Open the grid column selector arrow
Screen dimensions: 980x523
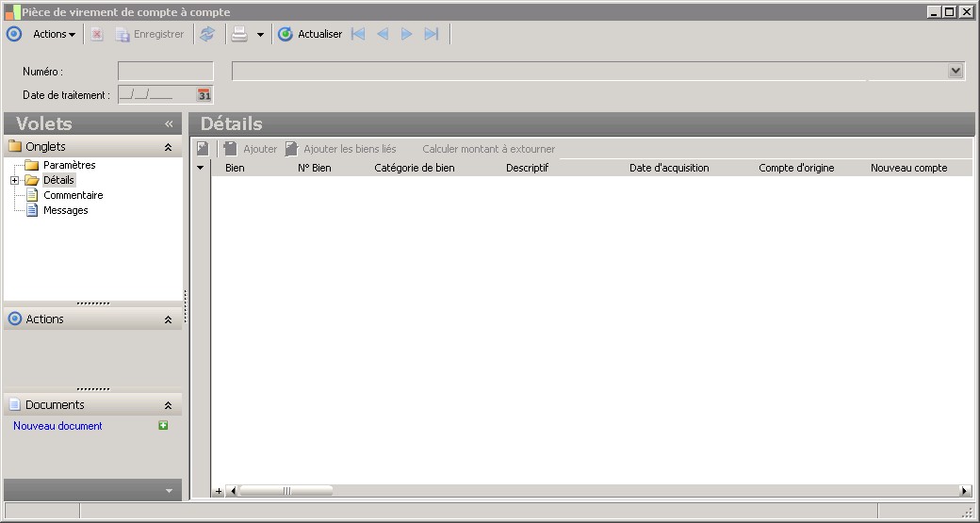pyautogui.click(x=201, y=168)
